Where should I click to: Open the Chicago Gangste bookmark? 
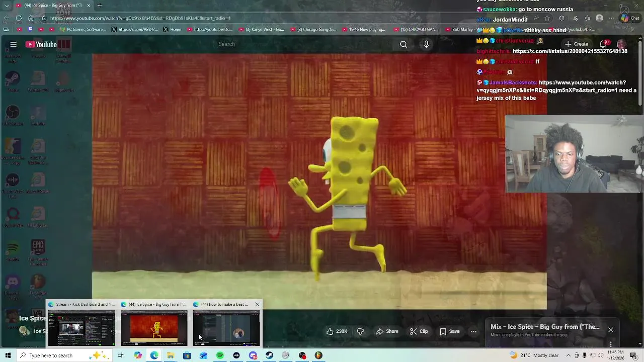tap(312, 29)
